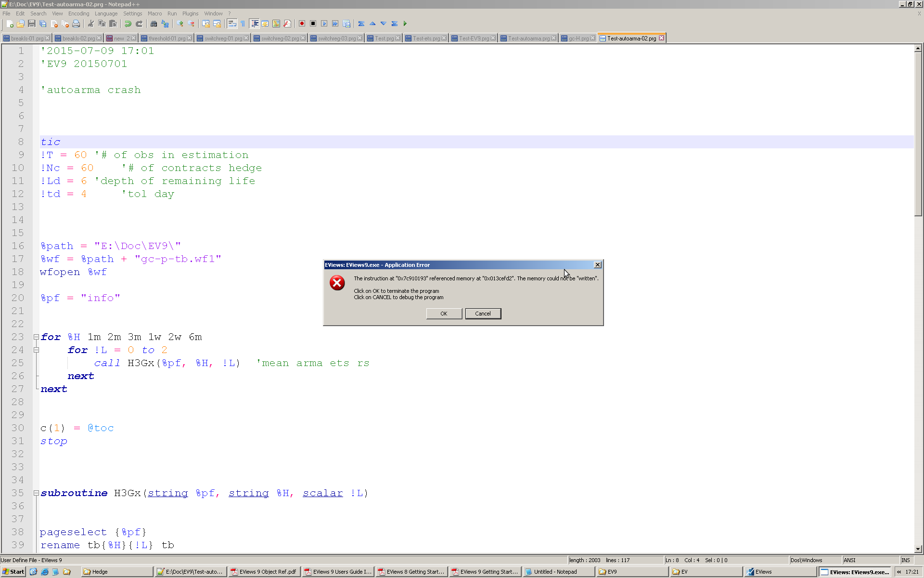924x578 pixels.
Task: Click the scroll down arrow of editor scrollbar
Action: point(918,549)
